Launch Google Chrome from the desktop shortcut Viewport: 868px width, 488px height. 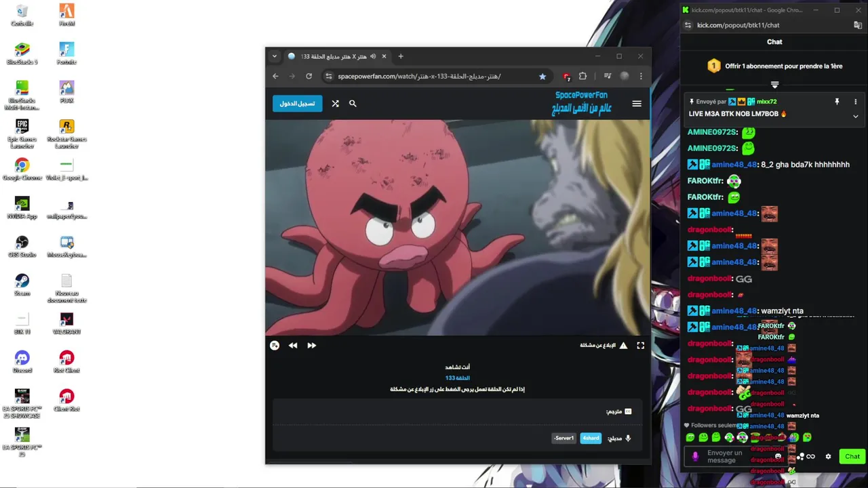tap(22, 169)
